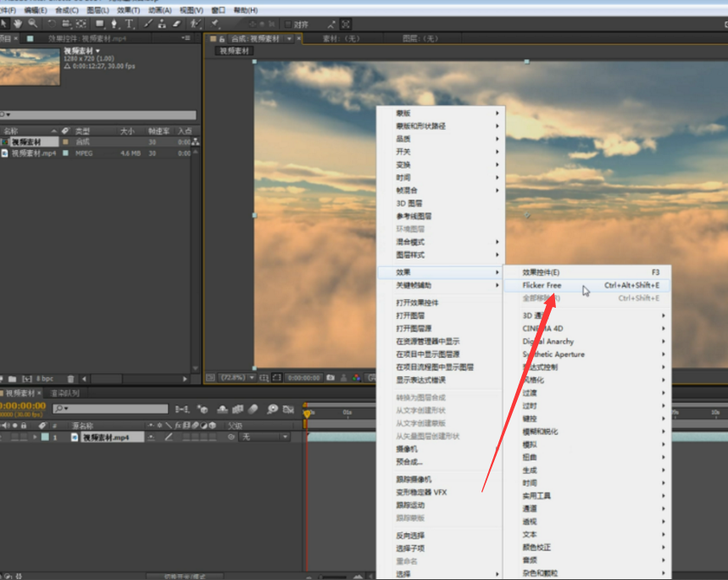
Task: Open the 72.8% magnification dropdown
Action: click(236, 377)
